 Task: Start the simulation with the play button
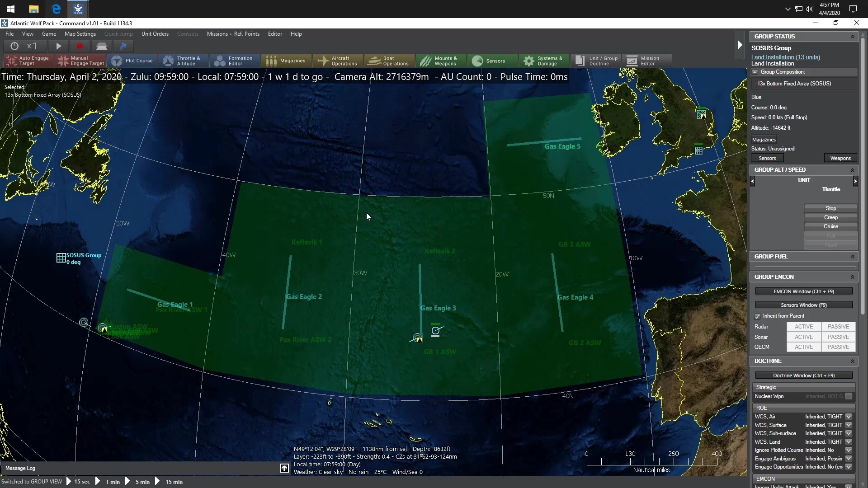(58, 46)
